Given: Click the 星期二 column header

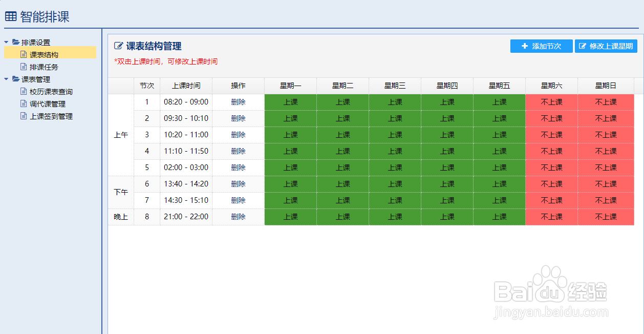Looking at the screenshot, I should (x=342, y=86).
